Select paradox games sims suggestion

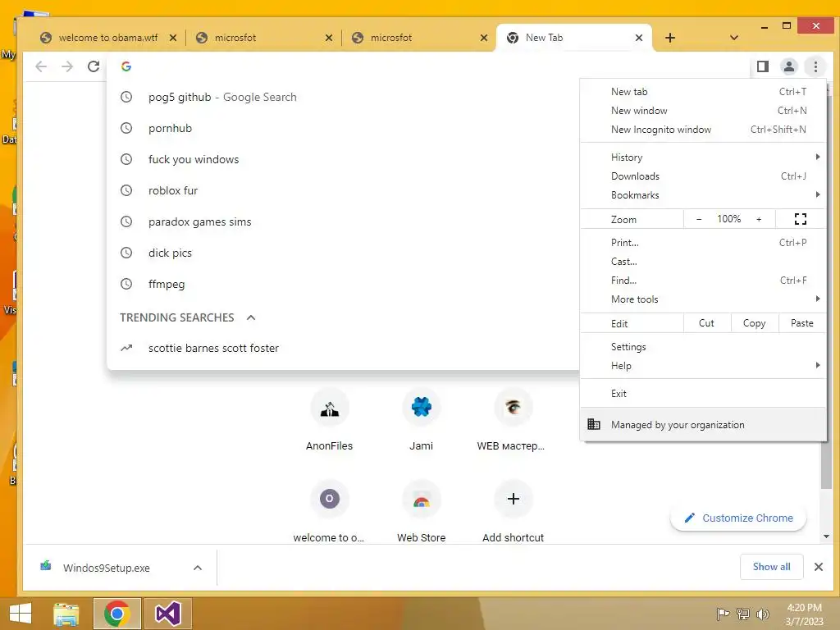point(343,221)
